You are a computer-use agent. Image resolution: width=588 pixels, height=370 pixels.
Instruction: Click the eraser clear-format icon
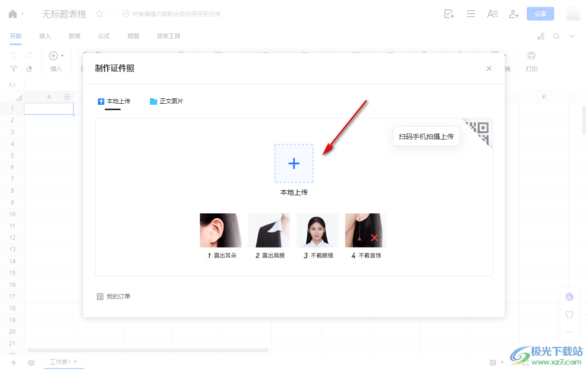coord(29,69)
